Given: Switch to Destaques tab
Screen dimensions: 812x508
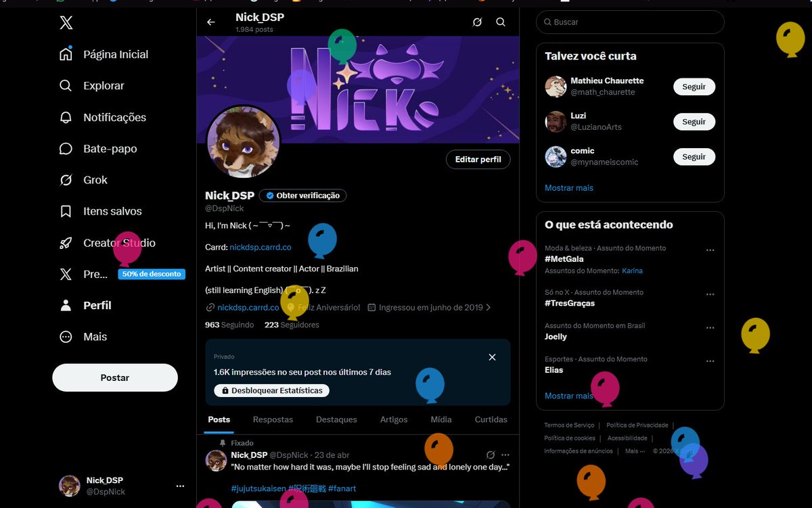Looking at the screenshot, I should pyautogui.click(x=336, y=419).
